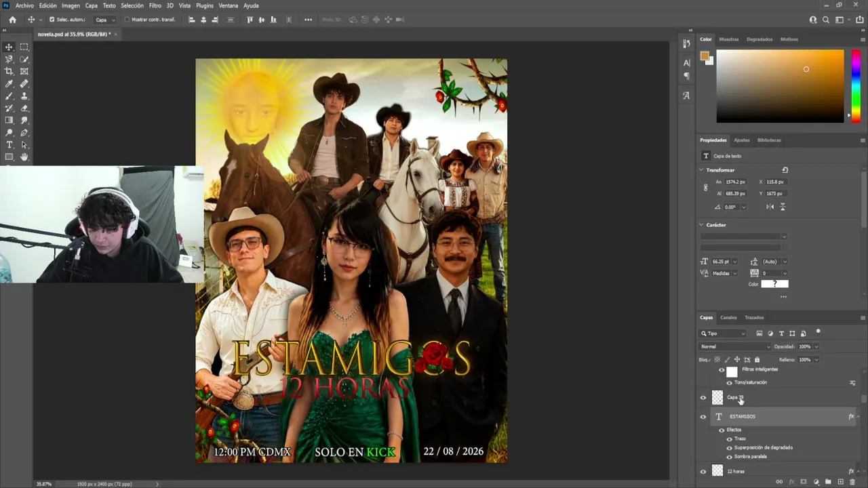This screenshot has height=488, width=868.
Task: Switch to the Muestras tab
Action: click(729, 39)
